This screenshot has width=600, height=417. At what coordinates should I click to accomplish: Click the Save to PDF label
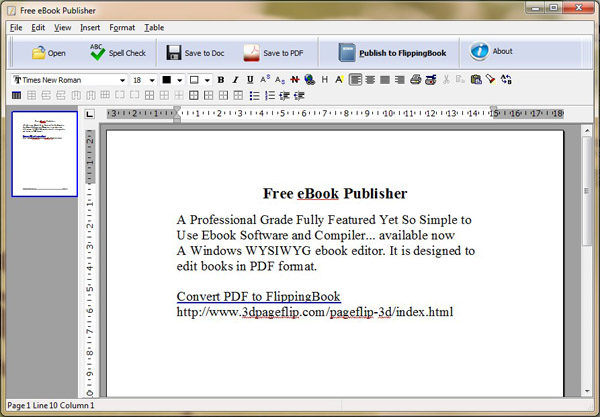[283, 53]
